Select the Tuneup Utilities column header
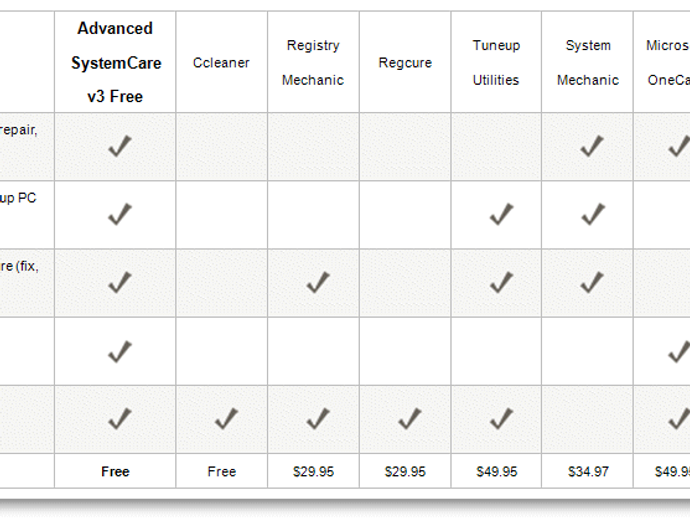 496,63
